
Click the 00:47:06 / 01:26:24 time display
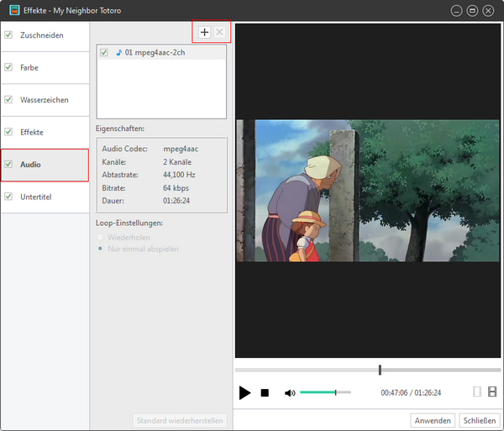click(411, 392)
